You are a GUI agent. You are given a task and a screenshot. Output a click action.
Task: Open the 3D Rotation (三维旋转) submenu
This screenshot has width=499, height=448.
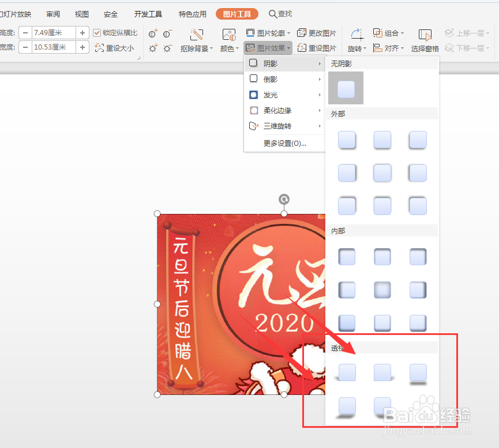click(x=284, y=126)
